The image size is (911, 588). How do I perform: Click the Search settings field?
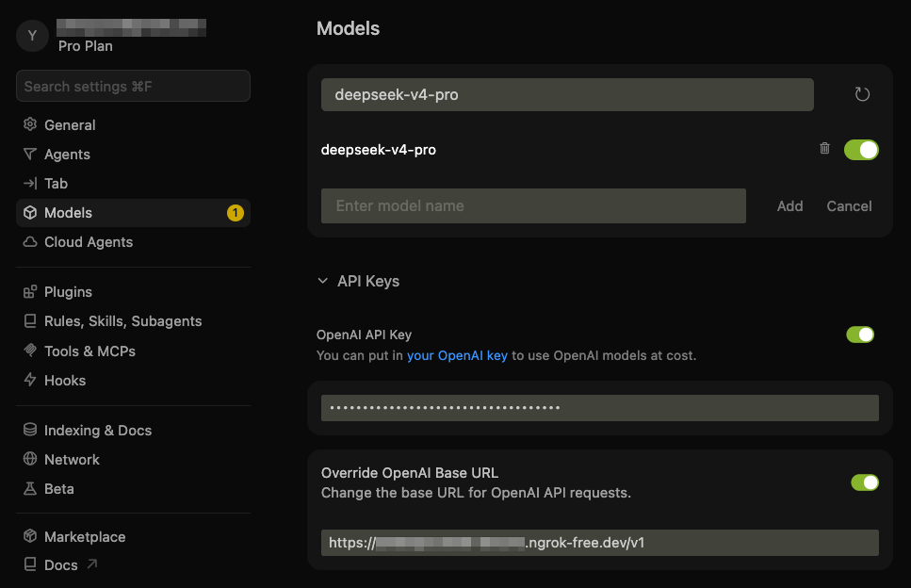133,86
